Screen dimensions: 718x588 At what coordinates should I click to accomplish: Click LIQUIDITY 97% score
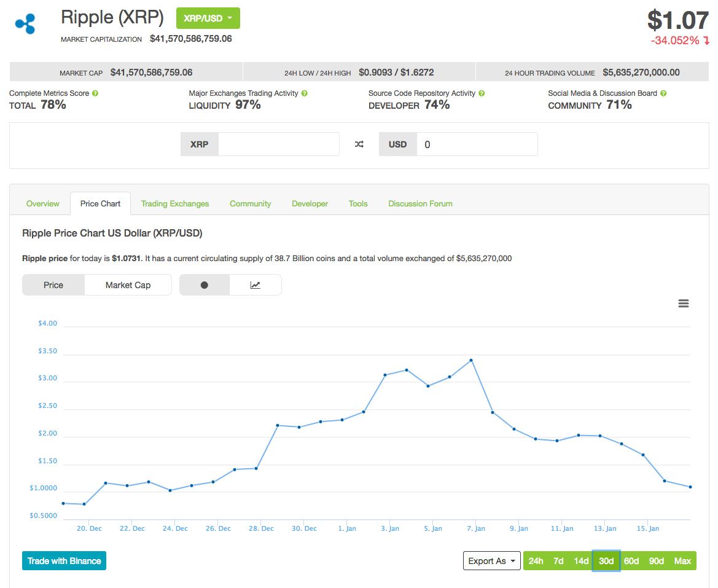225,105
